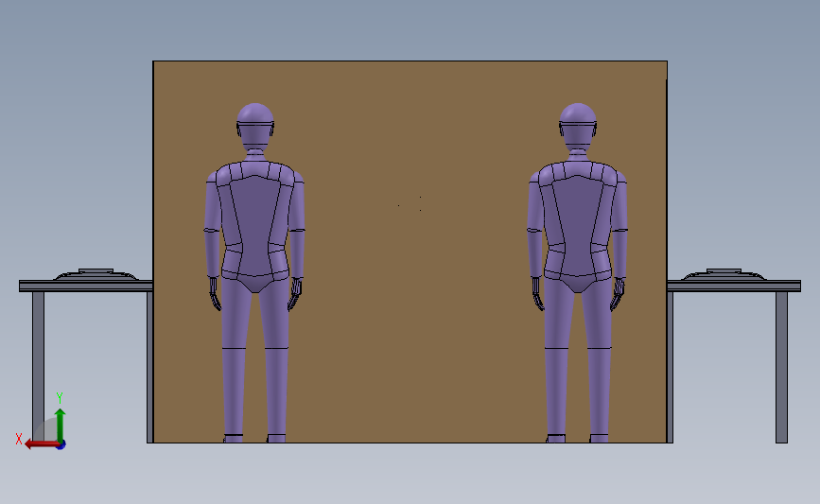
Task: Select the right table's tabletop
Action: point(734,286)
